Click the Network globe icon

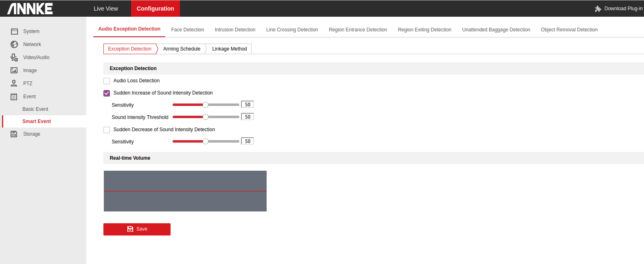pyautogui.click(x=14, y=44)
